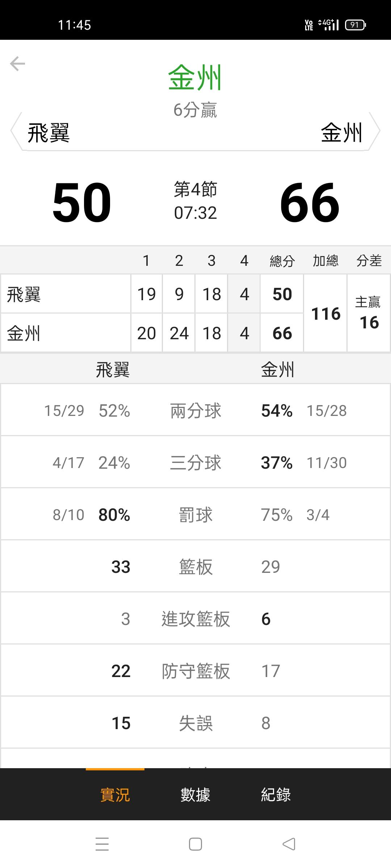Go to next match with right chevron

click(375, 131)
